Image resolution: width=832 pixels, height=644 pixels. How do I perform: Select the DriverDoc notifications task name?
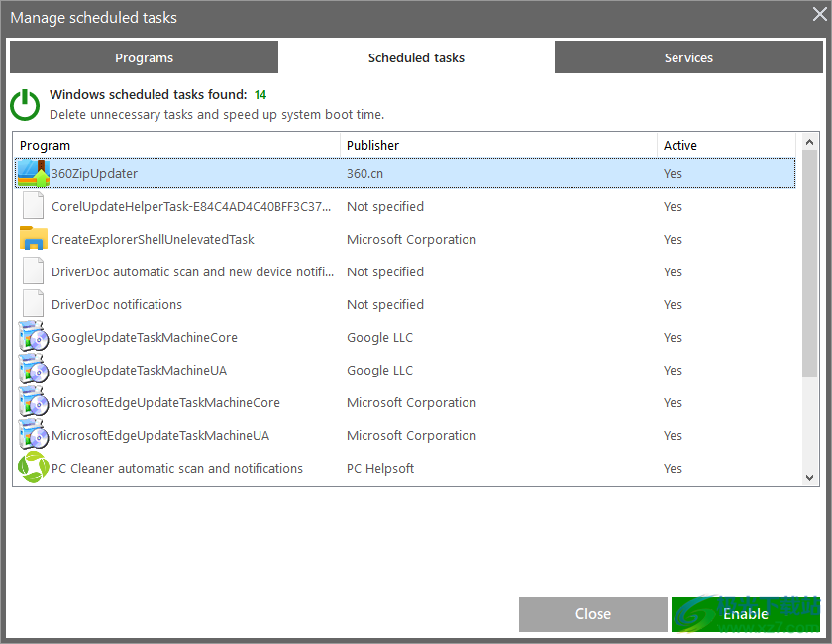[x=117, y=305]
